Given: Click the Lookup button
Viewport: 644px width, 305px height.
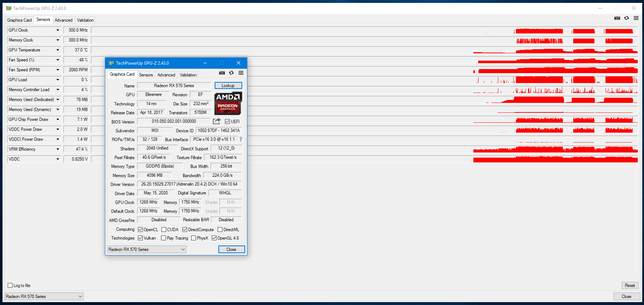Looking at the screenshot, I should tap(228, 86).
